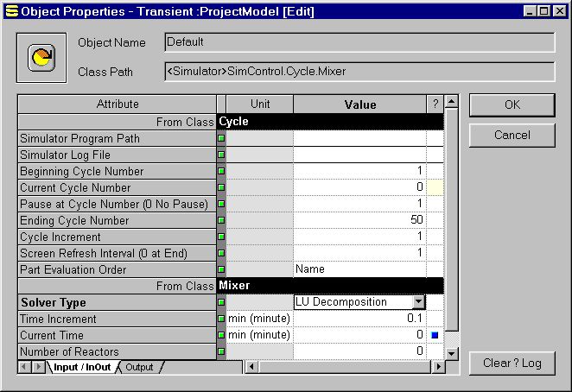Open the Solver Type LU Decomposition dropdown
The image size is (572, 392).
click(418, 302)
